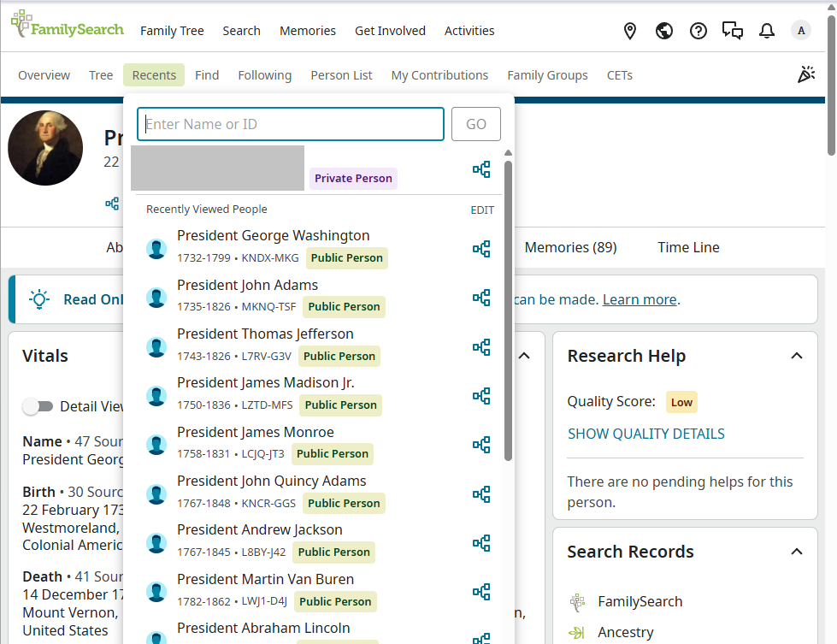The image size is (837, 644).
Task: Open tree view for President James Madison Jr.
Action: 481,396
